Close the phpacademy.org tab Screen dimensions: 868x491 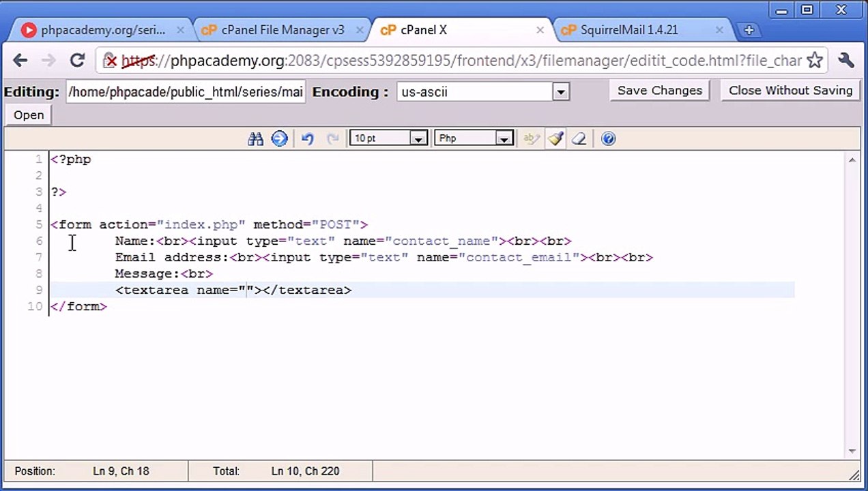click(180, 30)
